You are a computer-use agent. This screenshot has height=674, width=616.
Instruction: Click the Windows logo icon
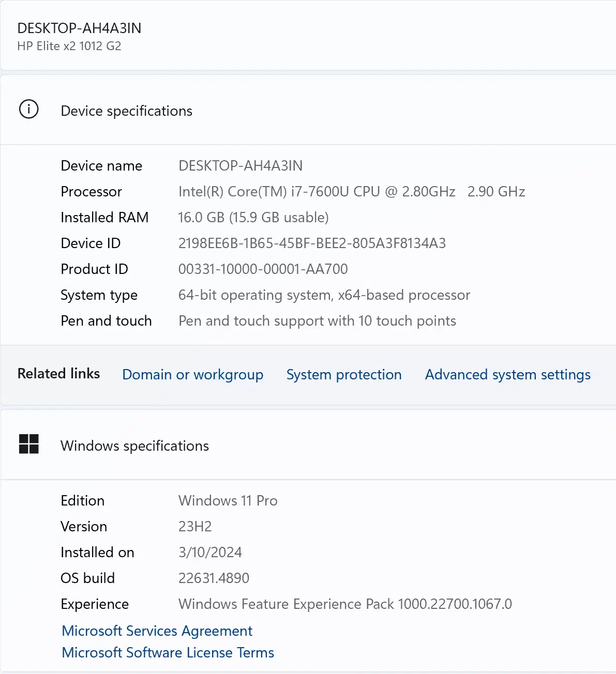[x=28, y=444]
